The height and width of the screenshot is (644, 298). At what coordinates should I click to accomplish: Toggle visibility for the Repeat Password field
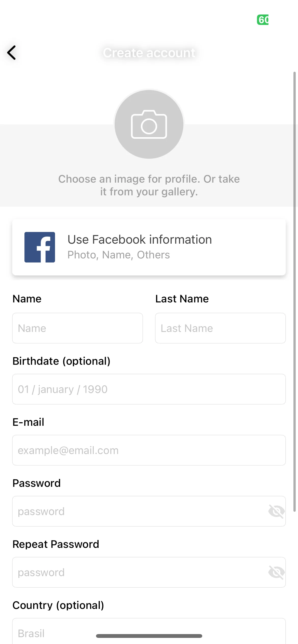[x=276, y=572]
